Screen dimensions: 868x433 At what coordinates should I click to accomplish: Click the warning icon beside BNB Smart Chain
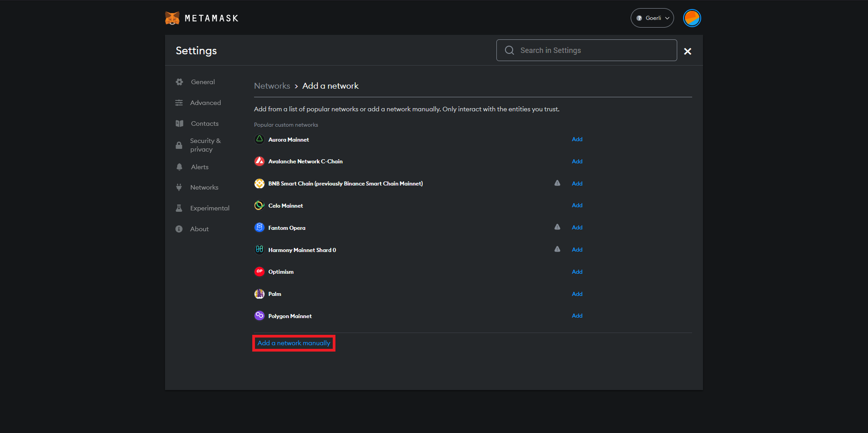[x=557, y=183]
